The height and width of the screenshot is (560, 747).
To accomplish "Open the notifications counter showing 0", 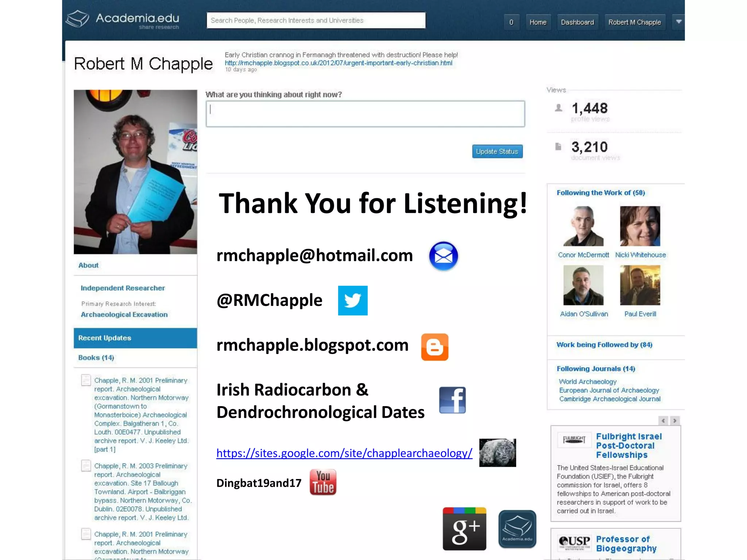I will pos(511,22).
